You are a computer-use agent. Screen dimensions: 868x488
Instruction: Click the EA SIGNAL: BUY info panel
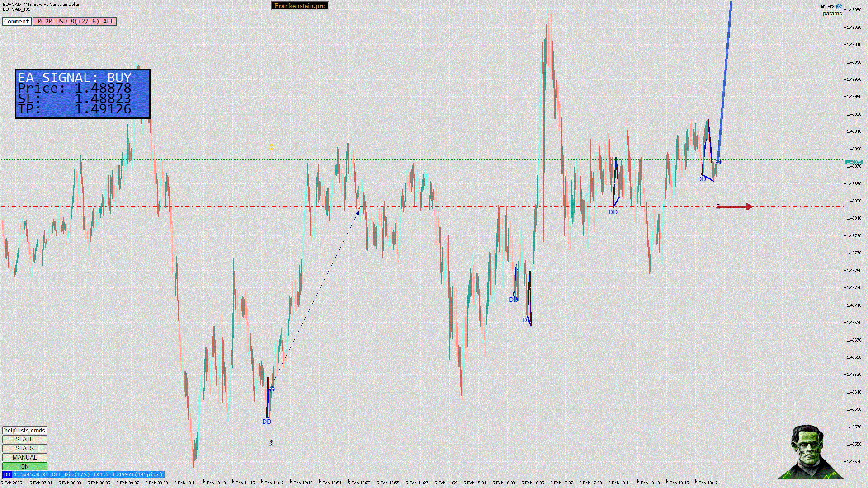(x=83, y=94)
